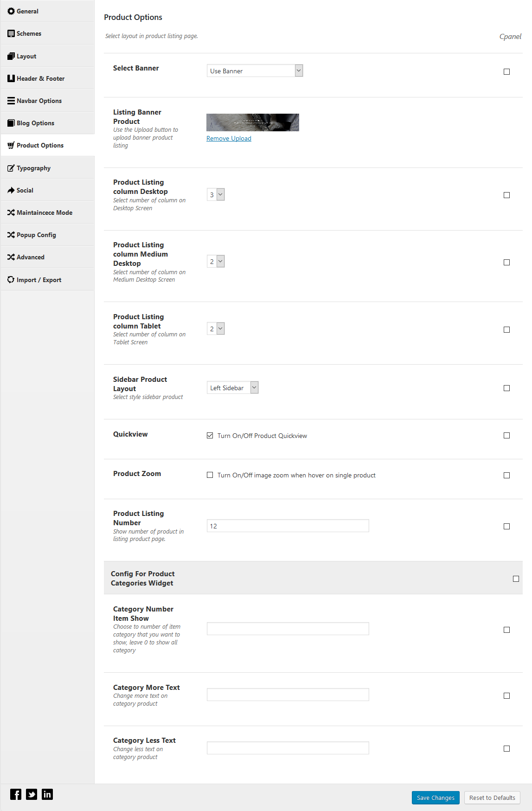The image size is (532, 811).
Task: Click the General gear icon
Action: click(11, 11)
